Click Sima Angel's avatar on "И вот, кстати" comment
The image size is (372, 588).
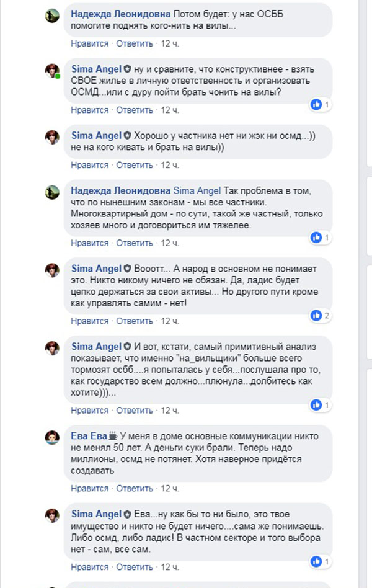[x=52, y=348]
